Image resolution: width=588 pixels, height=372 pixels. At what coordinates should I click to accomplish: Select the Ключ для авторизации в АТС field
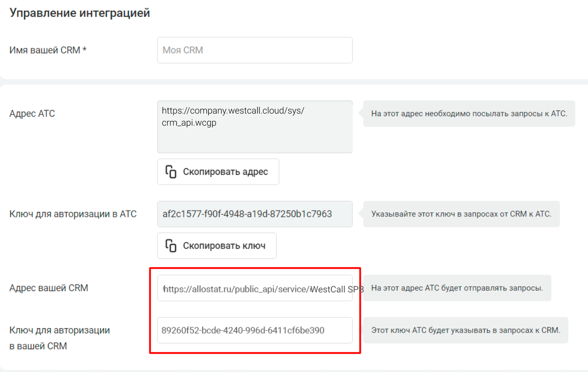(x=255, y=214)
